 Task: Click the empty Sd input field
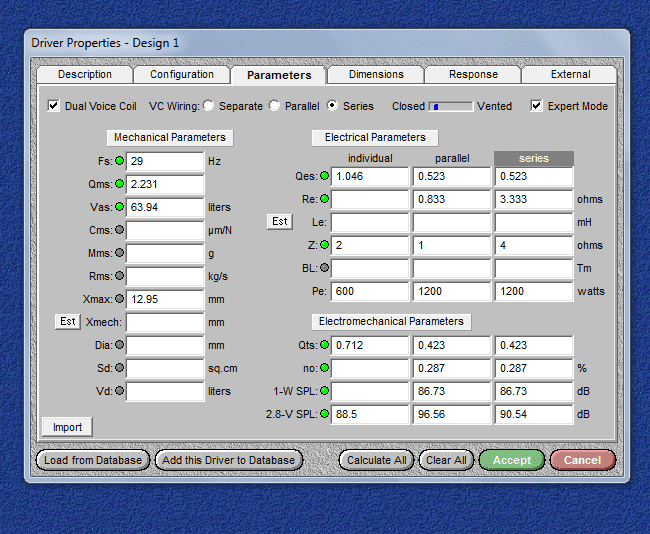[x=165, y=368]
